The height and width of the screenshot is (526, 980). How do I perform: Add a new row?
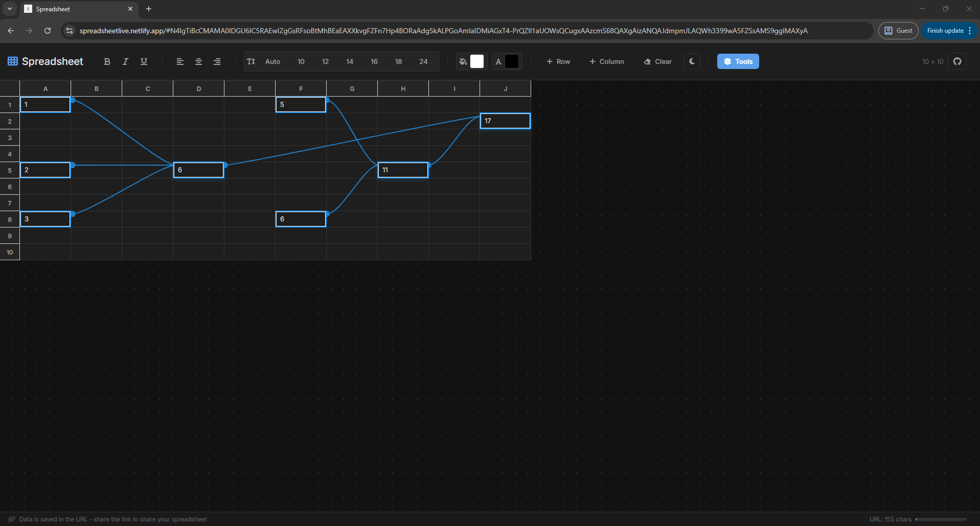pos(558,61)
